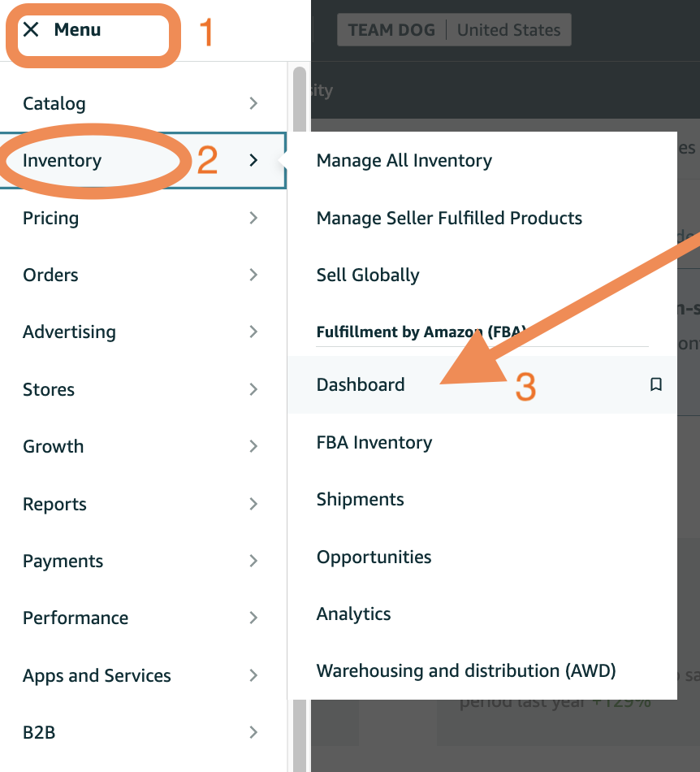Select Performance in the main menu
Screen dimensions: 700x772
click(x=76, y=618)
